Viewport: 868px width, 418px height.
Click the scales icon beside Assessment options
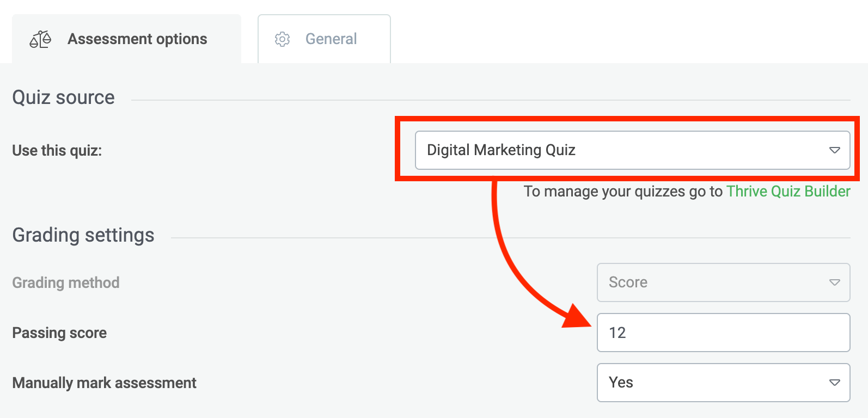[40, 39]
